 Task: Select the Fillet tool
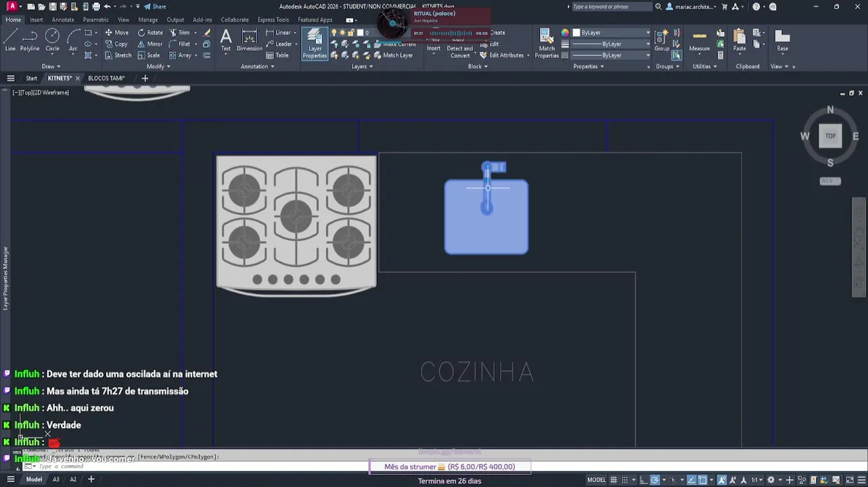click(x=179, y=44)
